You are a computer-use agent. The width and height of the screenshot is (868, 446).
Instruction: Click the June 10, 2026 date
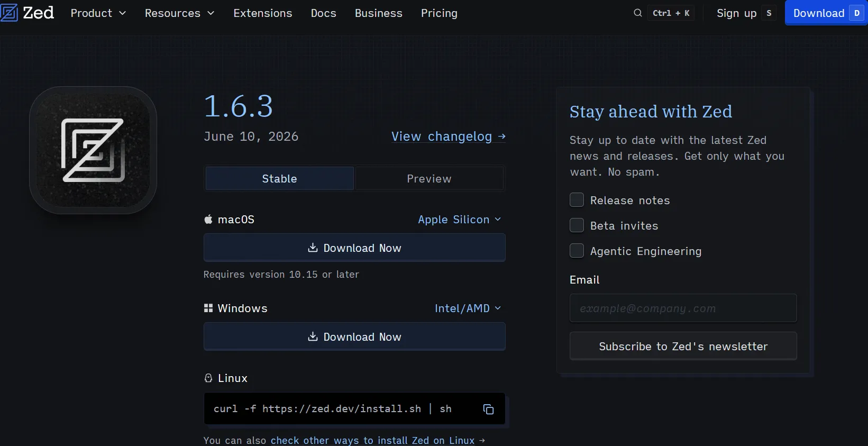[x=251, y=136]
